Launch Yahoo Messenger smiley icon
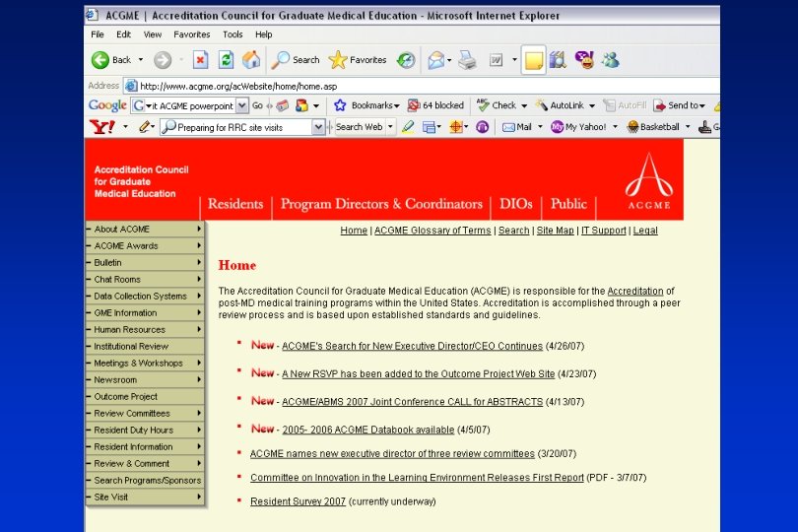The width and height of the screenshot is (798, 532). click(585, 60)
